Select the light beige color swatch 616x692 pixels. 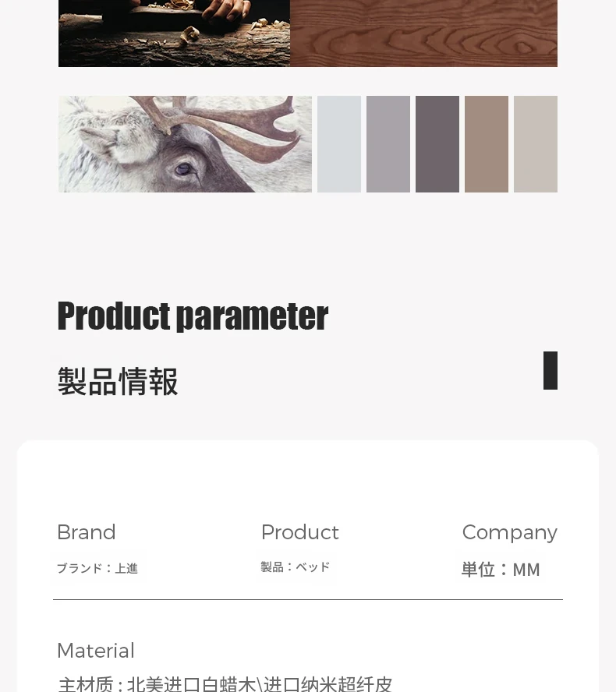(536, 144)
